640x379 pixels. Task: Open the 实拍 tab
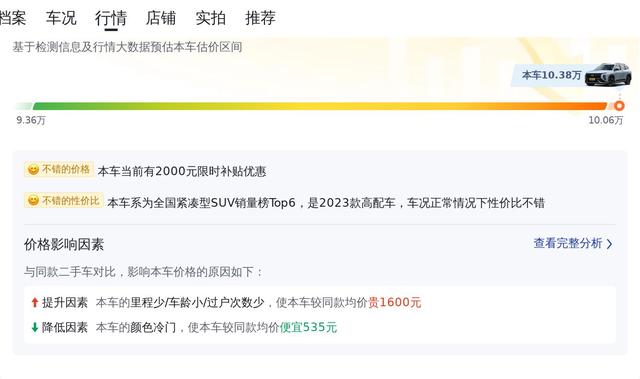click(x=211, y=18)
